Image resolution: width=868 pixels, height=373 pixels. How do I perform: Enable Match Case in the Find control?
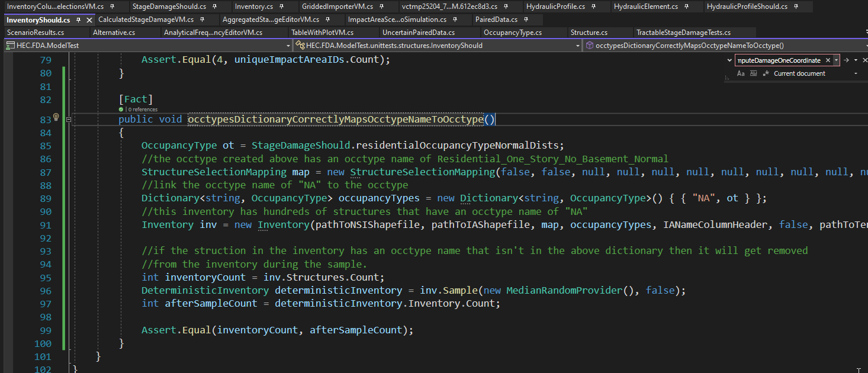pos(741,73)
